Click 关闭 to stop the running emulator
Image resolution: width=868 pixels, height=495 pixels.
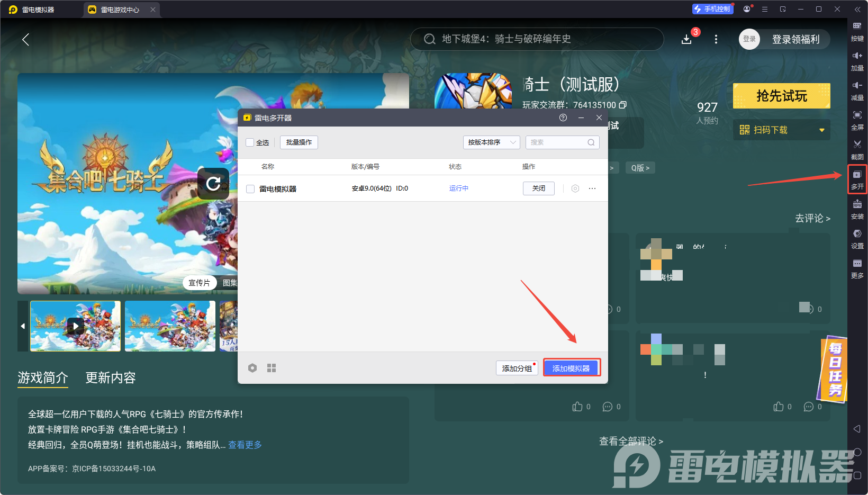tap(539, 188)
